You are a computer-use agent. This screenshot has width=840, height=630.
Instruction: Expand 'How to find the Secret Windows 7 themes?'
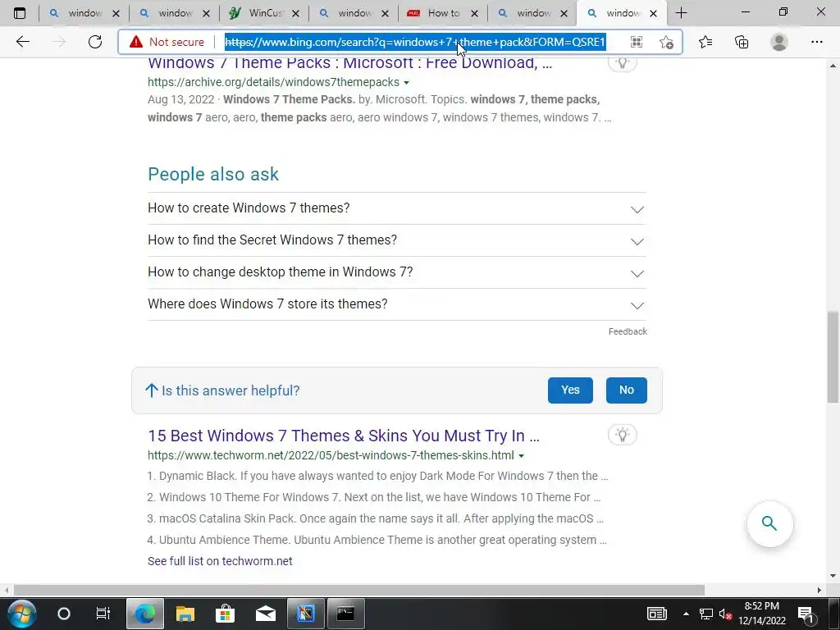tap(396, 240)
